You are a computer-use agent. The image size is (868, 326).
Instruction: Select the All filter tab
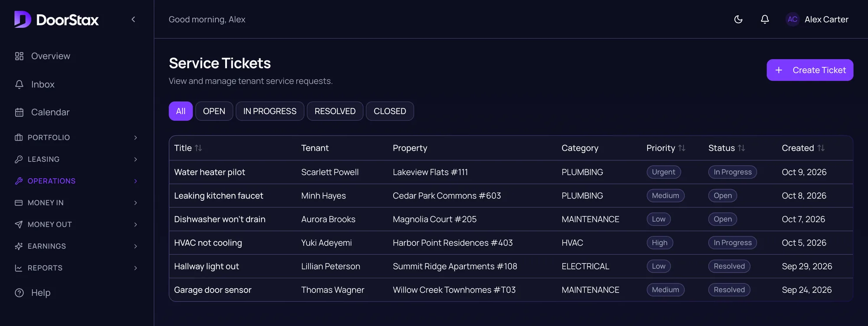tap(181, 111)
